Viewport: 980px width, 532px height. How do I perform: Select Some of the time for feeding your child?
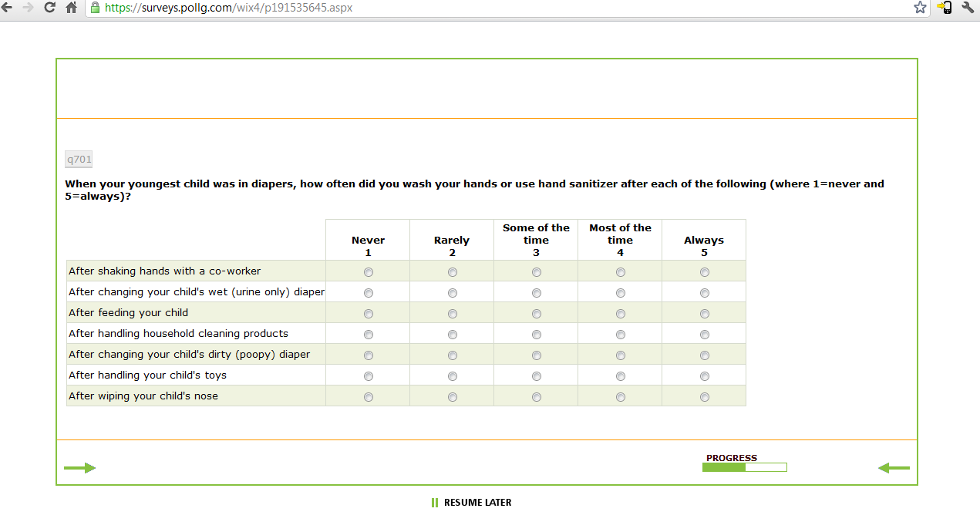click(536, 314)
